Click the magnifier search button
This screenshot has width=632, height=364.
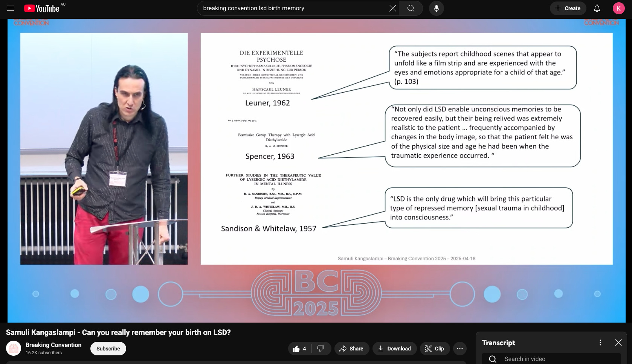(x=411, y=8)
